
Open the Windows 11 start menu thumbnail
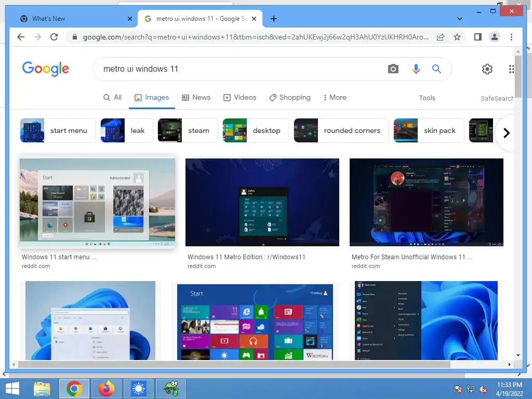(x=97, y=203)
